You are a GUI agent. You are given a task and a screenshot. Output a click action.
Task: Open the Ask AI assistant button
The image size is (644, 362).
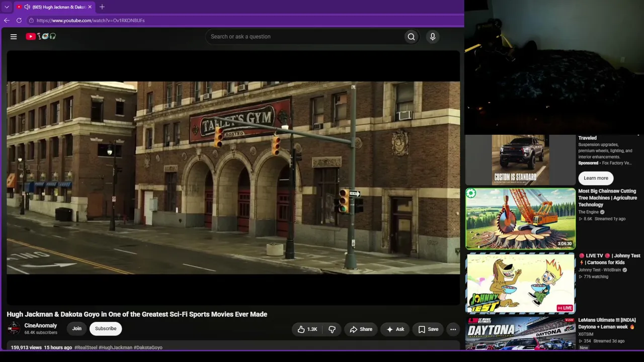[x=395, y=329]
